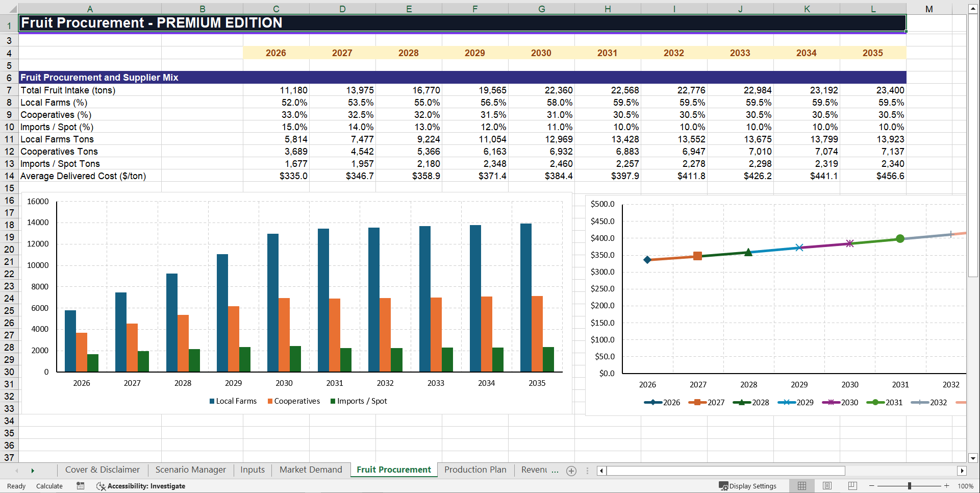This screenshot has width=980, height=493.
Task: Switch to Page Break Preview
Action: tap(852, 486)
